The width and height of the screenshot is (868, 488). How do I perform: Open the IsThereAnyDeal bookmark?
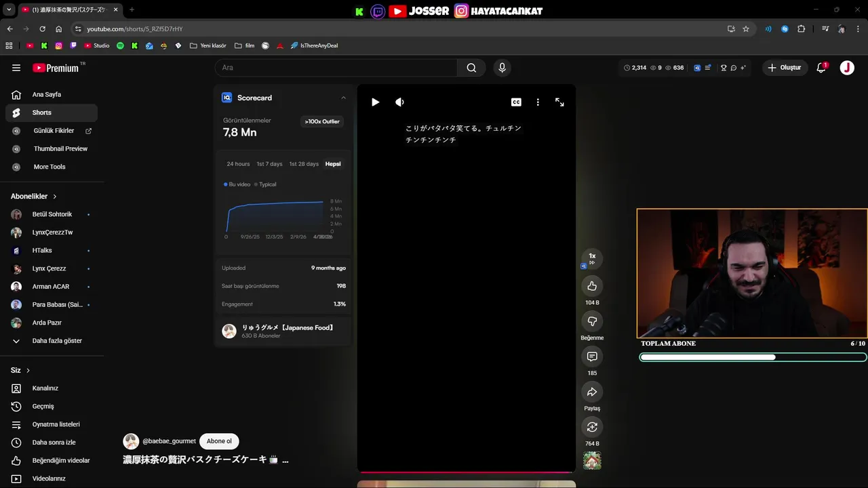coord(314,45)
